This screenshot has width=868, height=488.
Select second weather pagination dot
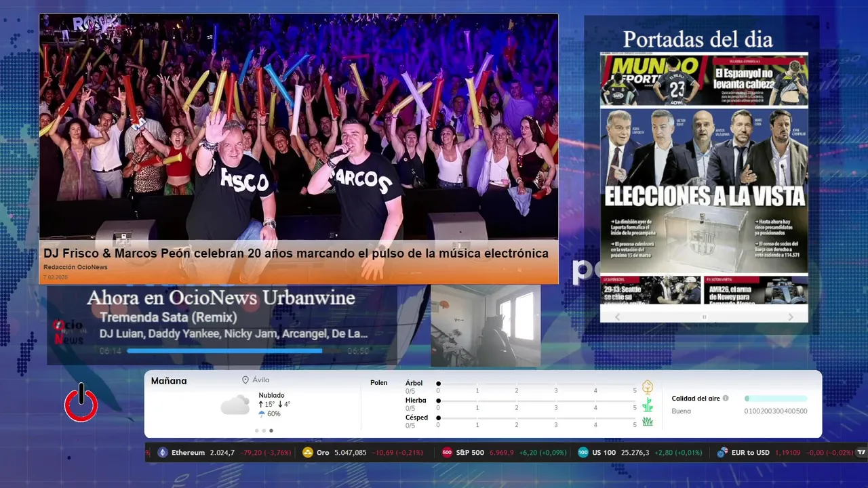(264, 430)
